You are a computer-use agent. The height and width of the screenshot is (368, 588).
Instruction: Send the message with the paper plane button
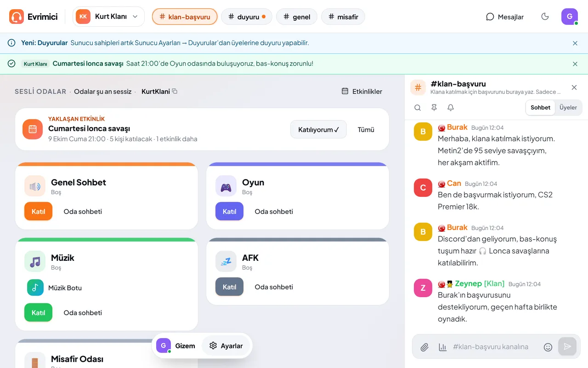pos(567,346)
